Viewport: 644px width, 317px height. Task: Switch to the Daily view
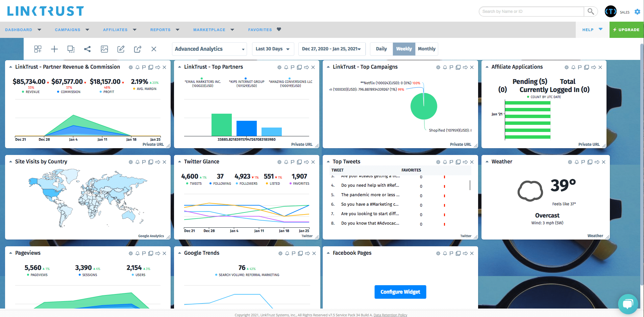[x=381, y=49]
